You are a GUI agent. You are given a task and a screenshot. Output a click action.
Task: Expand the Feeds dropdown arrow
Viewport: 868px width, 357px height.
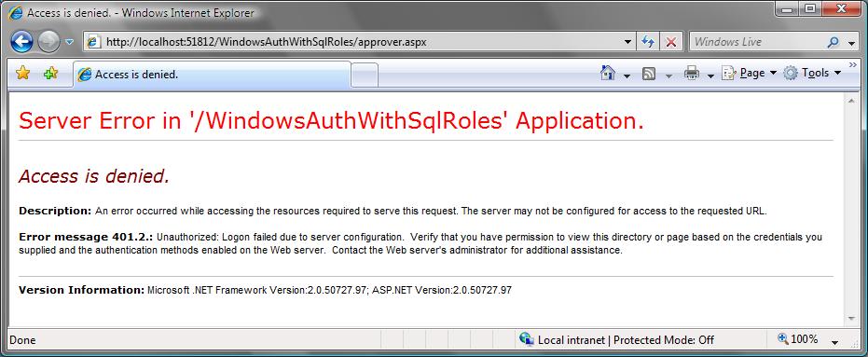(x=668, y=75)
